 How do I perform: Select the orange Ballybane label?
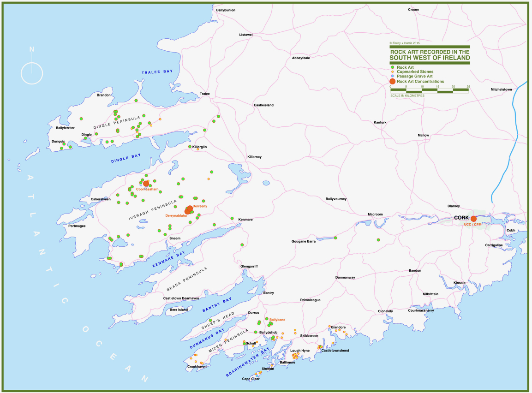[277, 320]
